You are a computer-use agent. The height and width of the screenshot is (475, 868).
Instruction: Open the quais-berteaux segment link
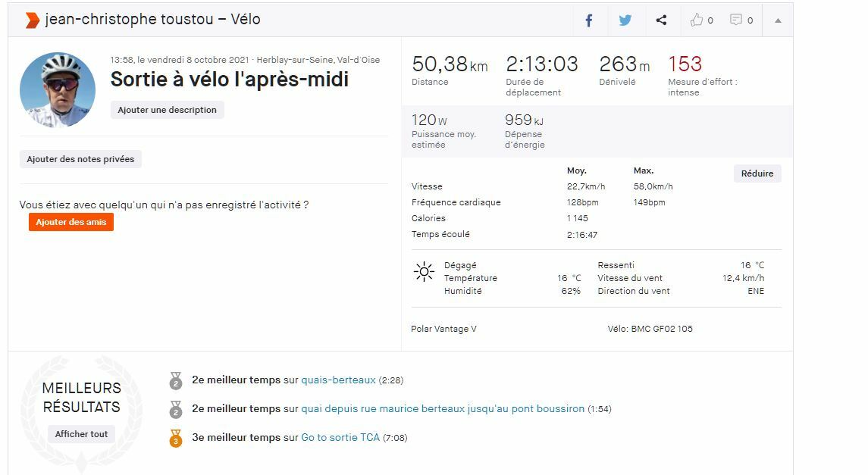(x=338, y=380)
